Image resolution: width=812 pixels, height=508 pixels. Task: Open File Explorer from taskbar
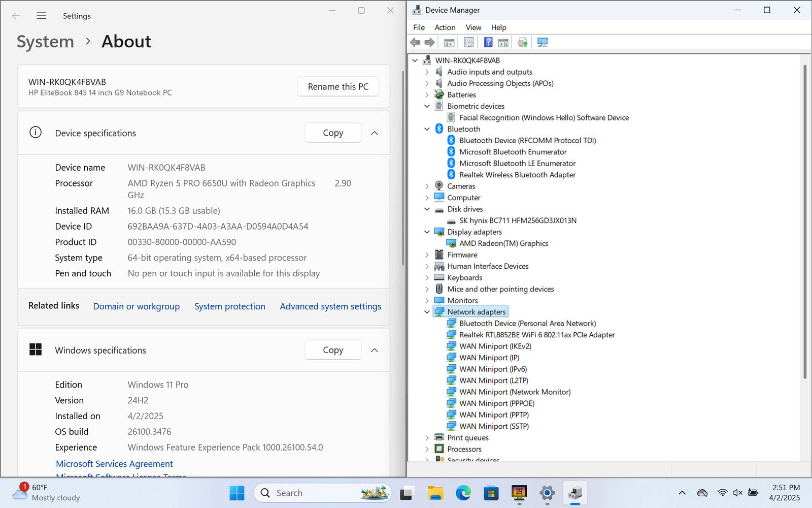(x=435, y=493)
